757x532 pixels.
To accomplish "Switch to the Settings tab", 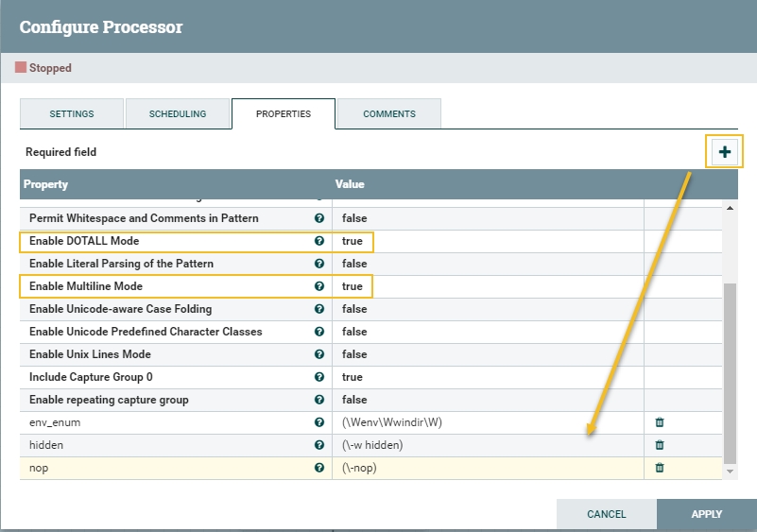I will (x=72, y=114).
